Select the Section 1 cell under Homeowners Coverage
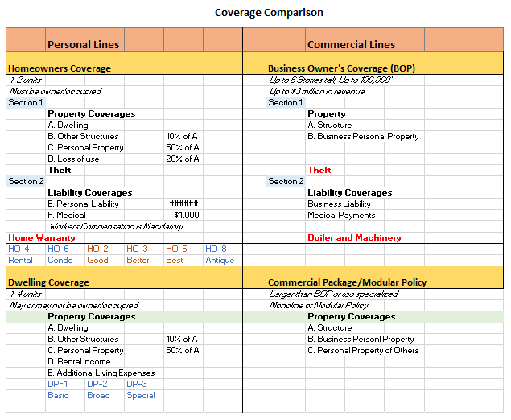This screenshot has height=420, width=511. [26, 103]
